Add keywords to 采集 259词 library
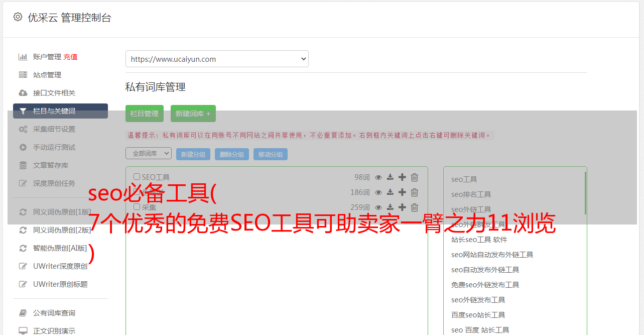The height and width of the screenshot is (335, 644). click(402, 207)
